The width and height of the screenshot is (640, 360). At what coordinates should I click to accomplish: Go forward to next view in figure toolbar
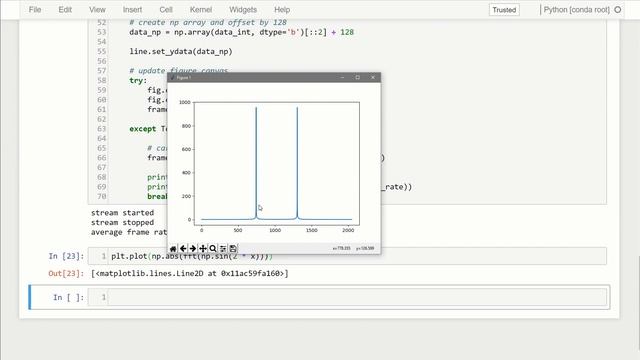pos(193,249)
